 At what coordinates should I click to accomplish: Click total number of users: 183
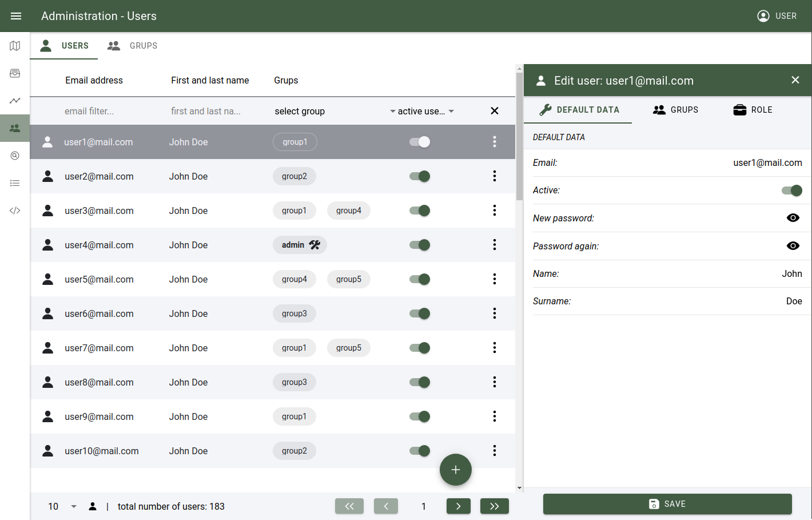coord(171,506)
